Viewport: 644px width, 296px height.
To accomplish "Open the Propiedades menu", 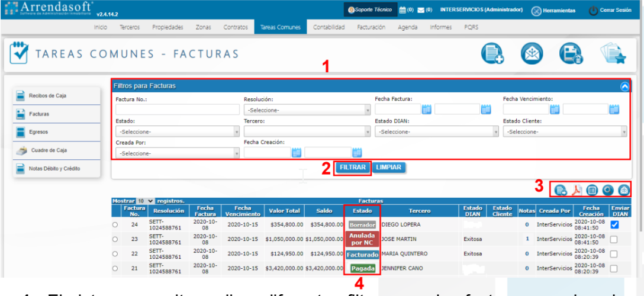I will click(168, 27).
